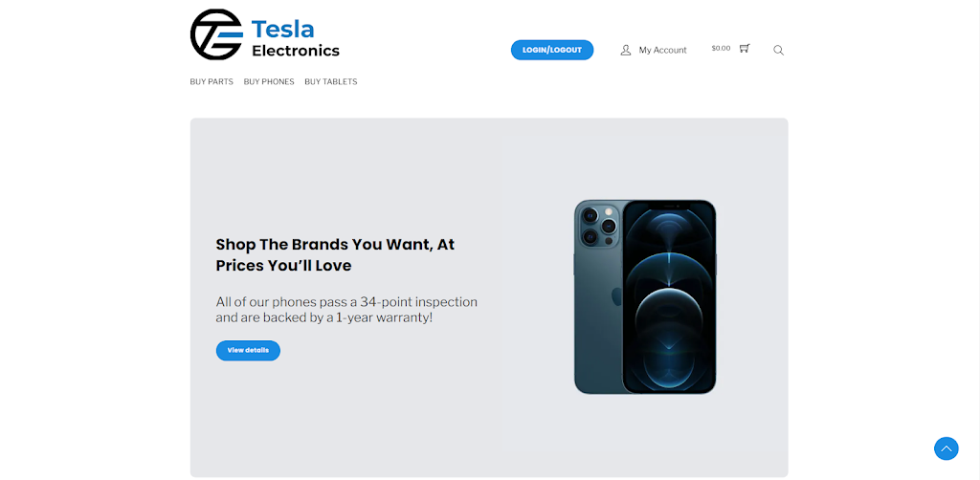The height and width of the screenshot is (480, 980).
Task: Click the circular Tesla Electronics logo emblem
Action: point(216,34)
